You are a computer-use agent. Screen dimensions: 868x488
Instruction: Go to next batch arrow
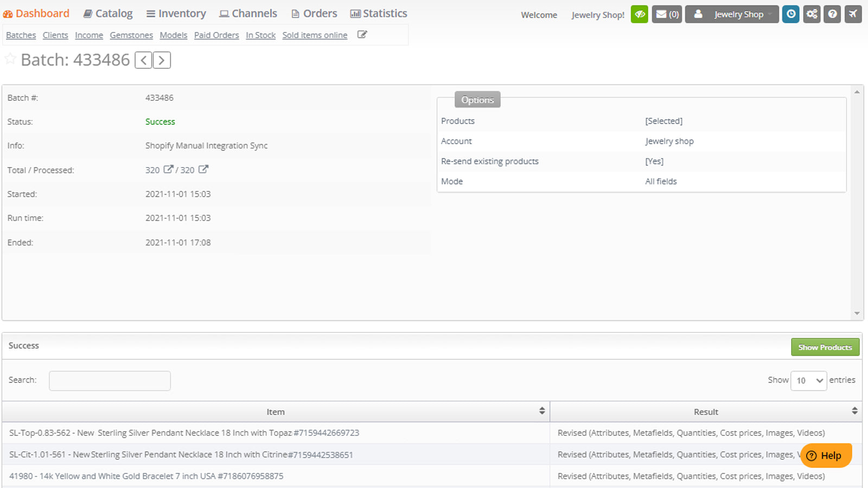[x=162, y=60]
